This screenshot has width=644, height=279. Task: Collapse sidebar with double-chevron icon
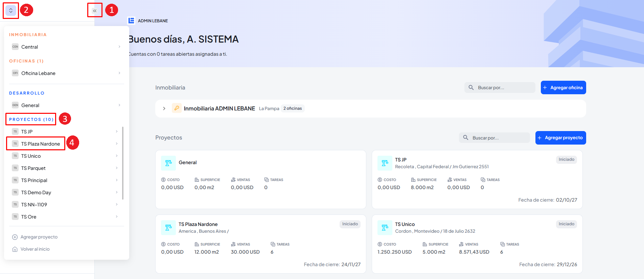[x=95, y=11]
